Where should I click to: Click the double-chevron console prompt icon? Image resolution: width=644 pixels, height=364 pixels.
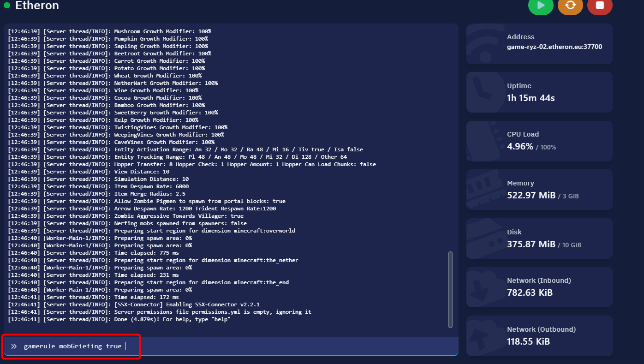click(14, 346)
